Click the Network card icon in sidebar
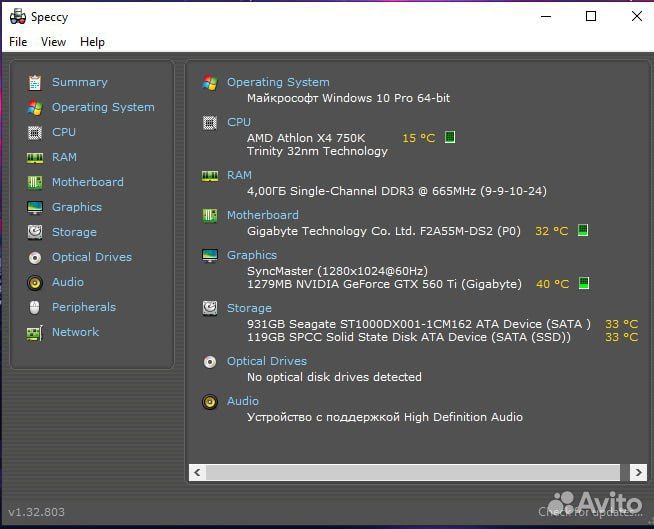The height and width of the screenshot is (529, 654). [35, 333]
